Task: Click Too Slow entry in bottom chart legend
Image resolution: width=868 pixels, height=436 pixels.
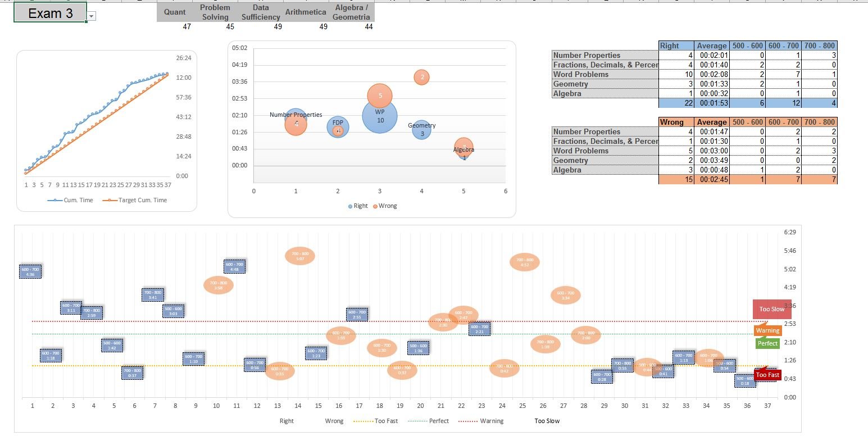Action: [547, 421]
